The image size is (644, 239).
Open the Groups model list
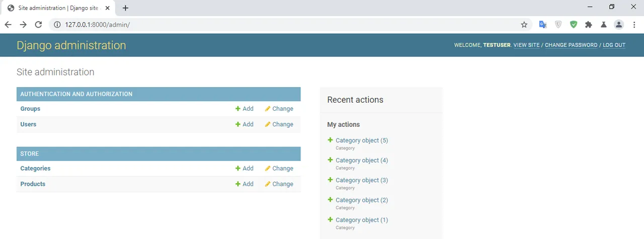point(30,109)
